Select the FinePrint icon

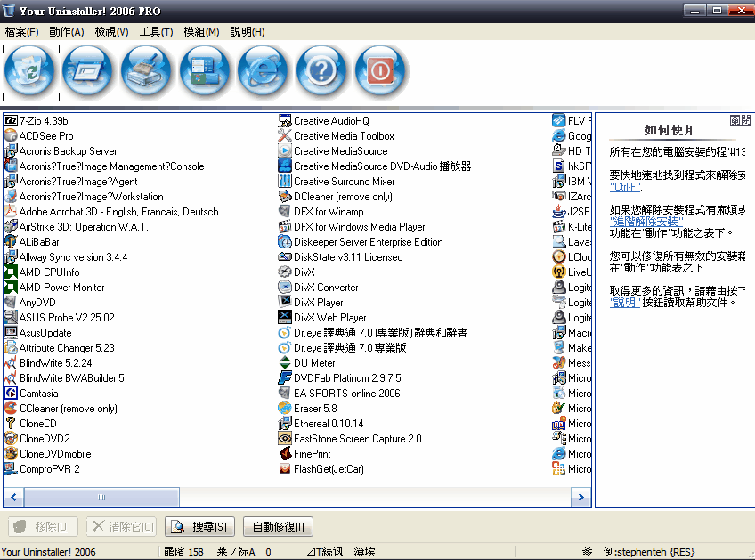coord(285,453)
